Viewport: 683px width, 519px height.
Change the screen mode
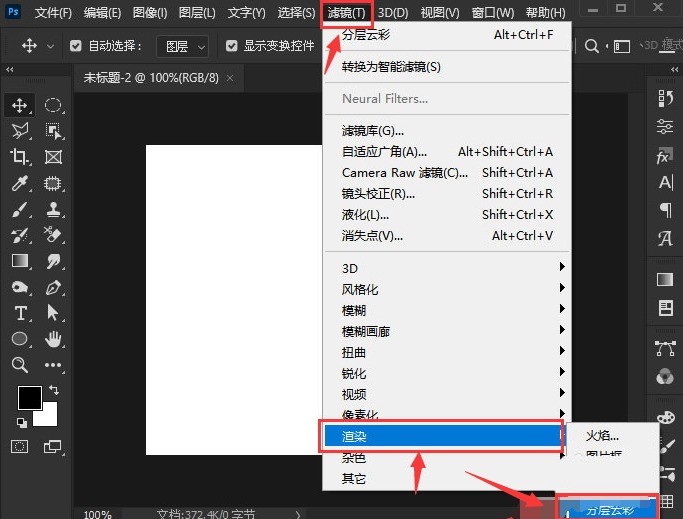point(53,446)
